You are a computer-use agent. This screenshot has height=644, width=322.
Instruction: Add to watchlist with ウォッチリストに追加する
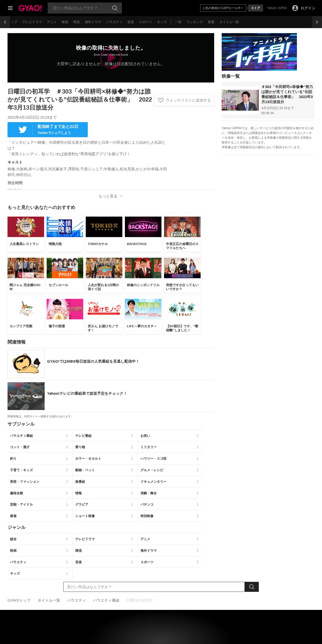(184, 100)
